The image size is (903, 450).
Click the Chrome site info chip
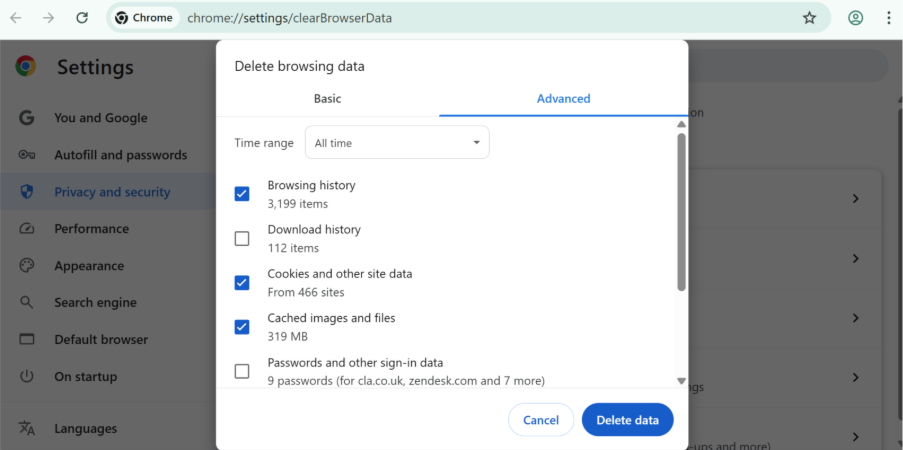[x=144, y=18]
